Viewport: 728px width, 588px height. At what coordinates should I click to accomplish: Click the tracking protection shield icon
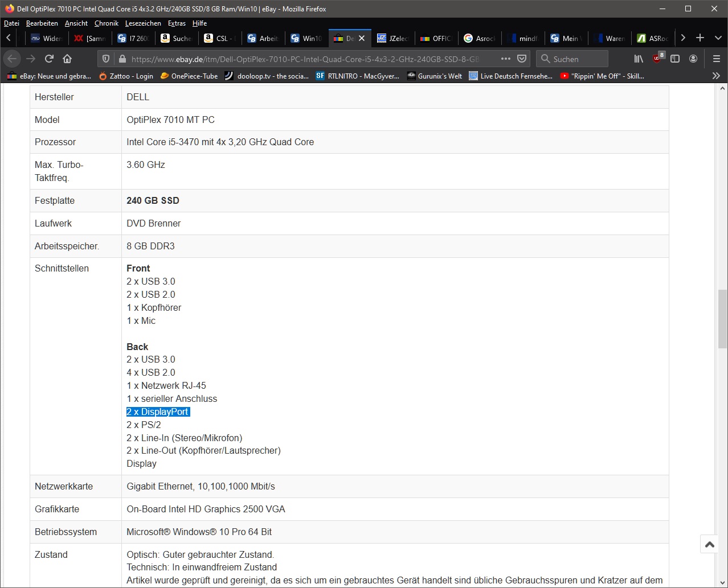click(x=106, y=59)
